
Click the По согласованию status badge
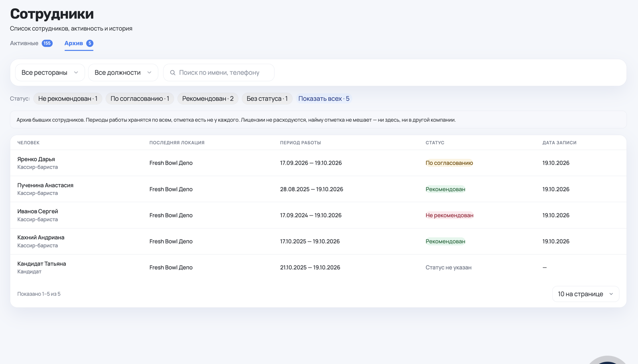click(449, 163)
